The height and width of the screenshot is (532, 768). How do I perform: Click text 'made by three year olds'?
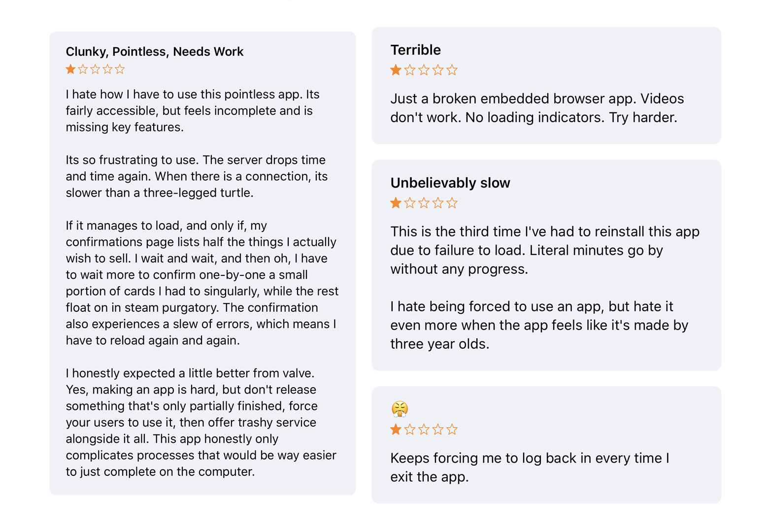click(x=539, y=334)
